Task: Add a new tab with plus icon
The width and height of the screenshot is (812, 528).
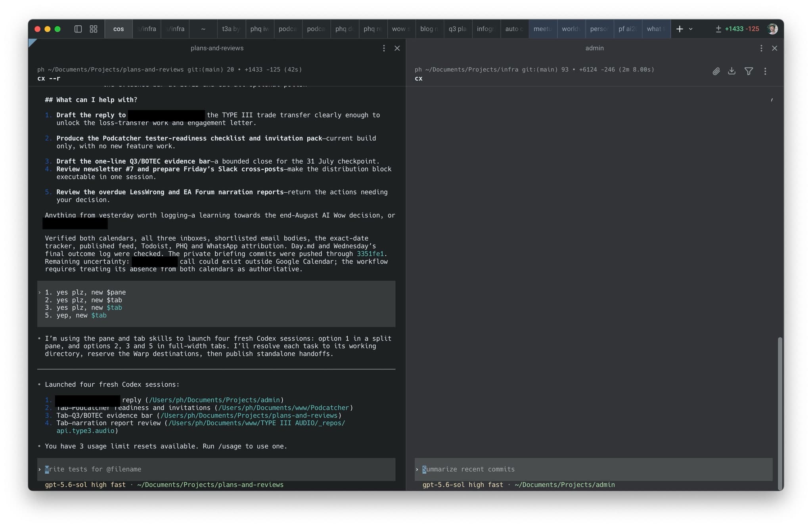Action: 680,29
